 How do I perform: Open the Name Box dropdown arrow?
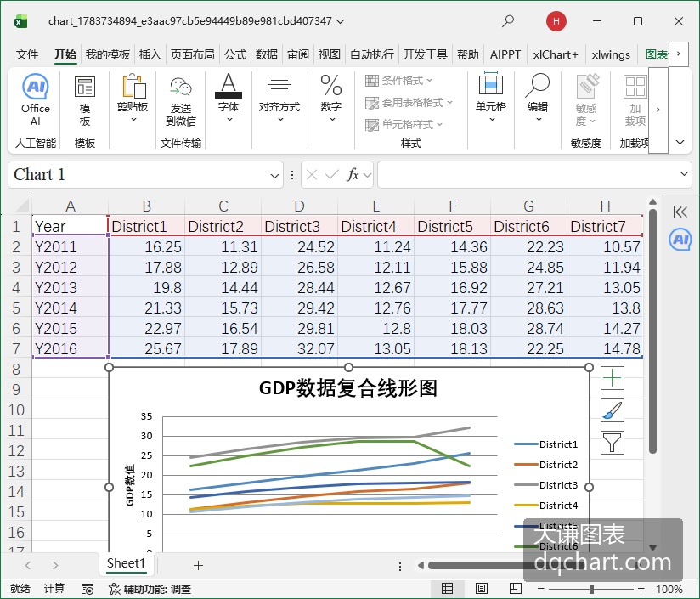click(274, 175)
